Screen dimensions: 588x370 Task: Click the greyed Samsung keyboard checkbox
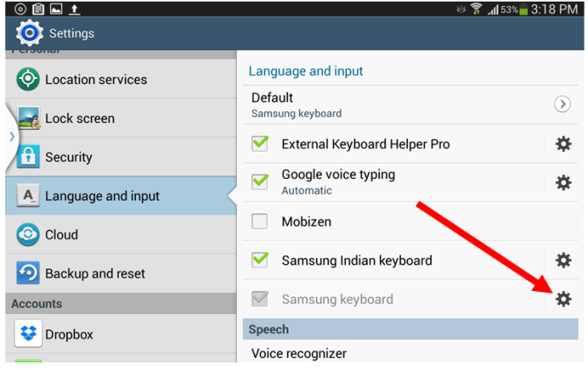coord(260,299)
